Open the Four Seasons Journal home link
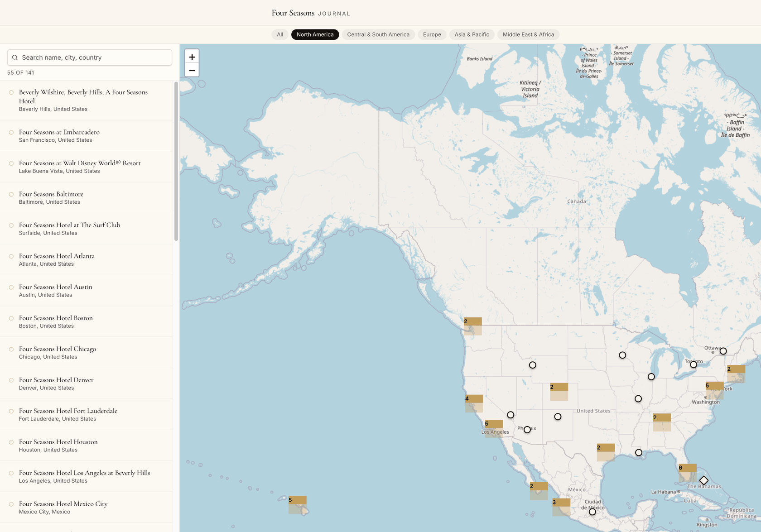The height and width of the screenshot is (532, 761). coord(311,13)
